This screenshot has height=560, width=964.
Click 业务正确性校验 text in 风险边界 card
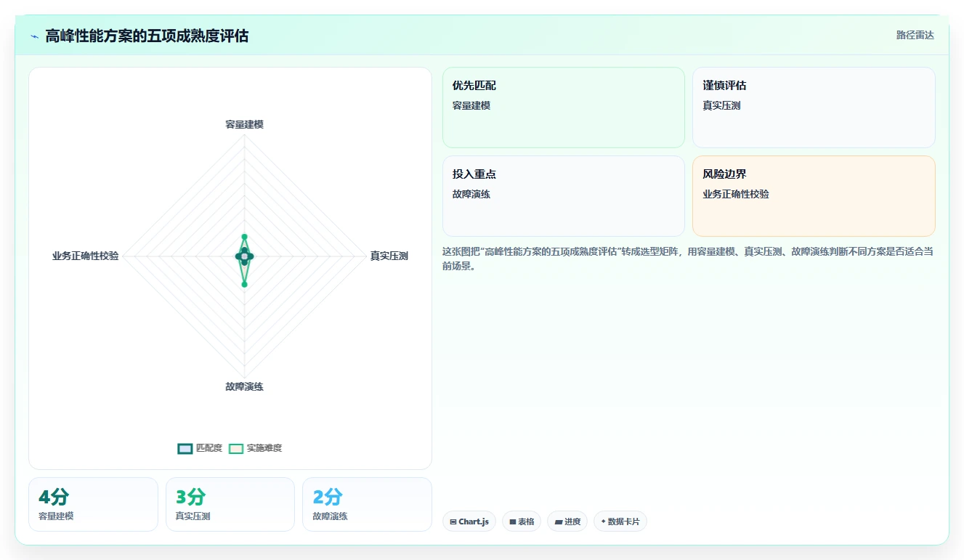click(736, 194)
